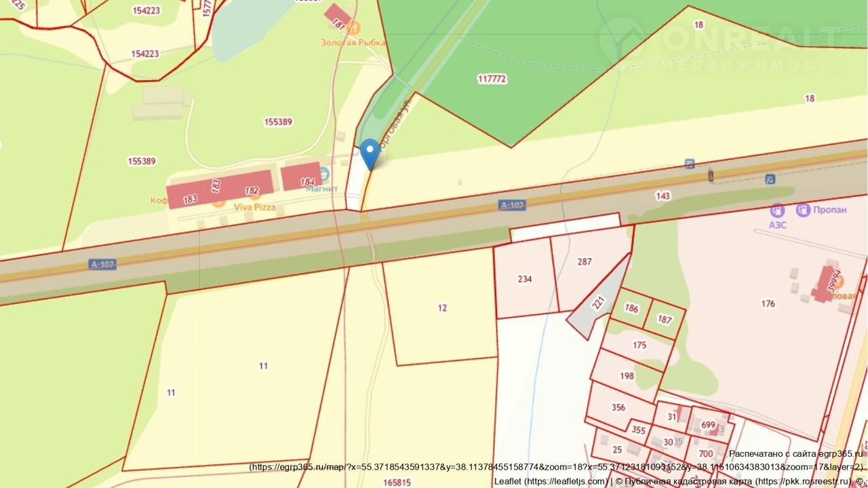
Task: Select cadastral parcel number 12
Action: (442, 307)
